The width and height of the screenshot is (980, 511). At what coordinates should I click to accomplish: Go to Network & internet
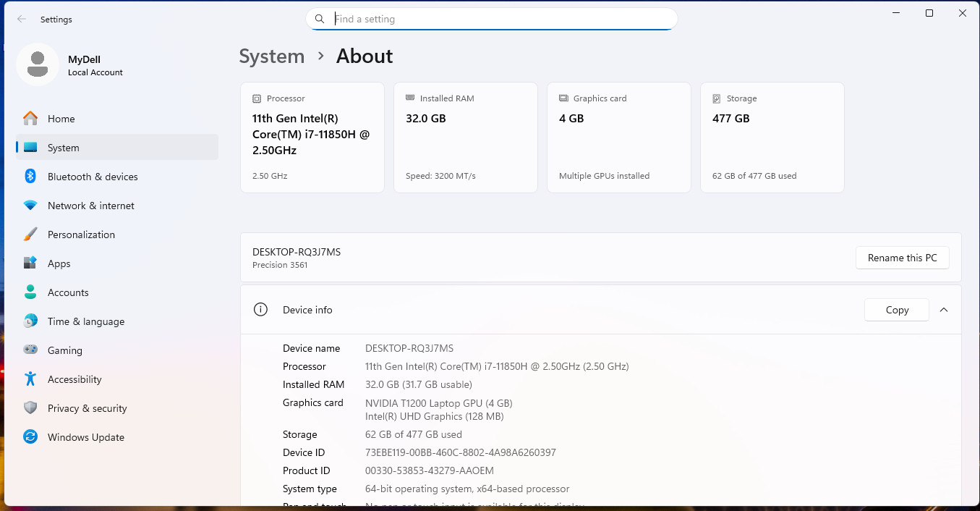(x=117, y=206)
